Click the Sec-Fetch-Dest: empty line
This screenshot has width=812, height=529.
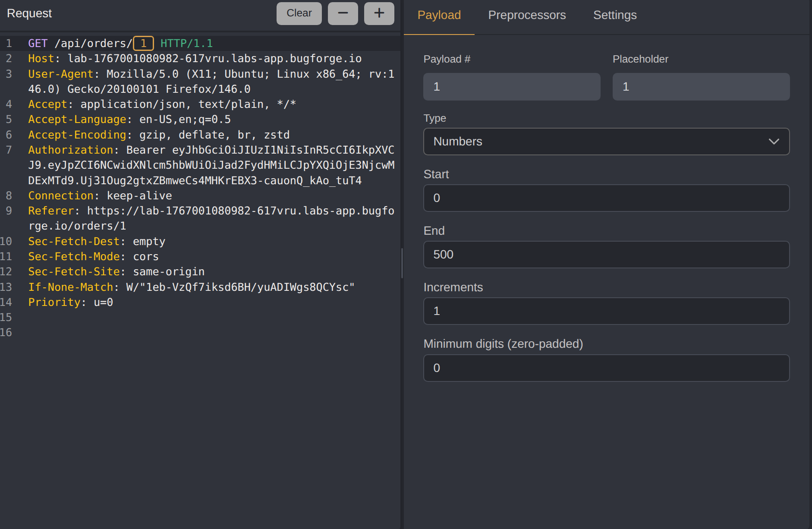pyautogui.click(x=97, y=242)
